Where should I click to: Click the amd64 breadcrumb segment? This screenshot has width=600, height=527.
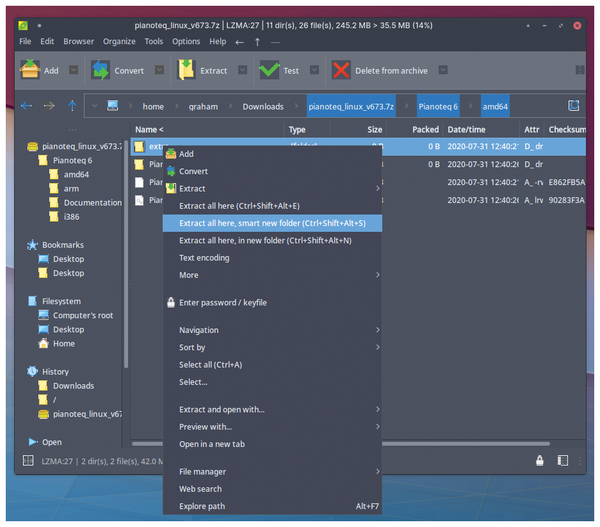(x=495, y=106)
